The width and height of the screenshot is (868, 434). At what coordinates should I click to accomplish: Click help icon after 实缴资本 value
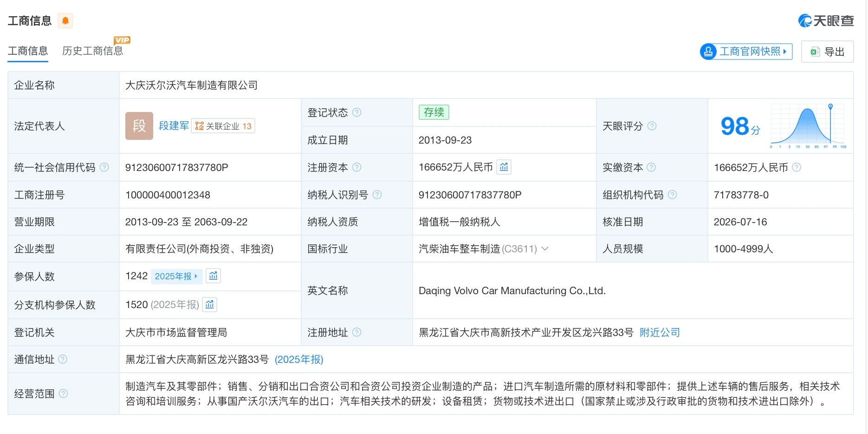click(797, 167)
